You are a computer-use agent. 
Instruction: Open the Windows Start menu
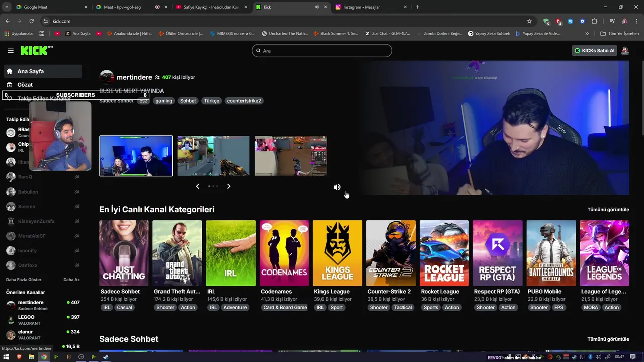7,357
